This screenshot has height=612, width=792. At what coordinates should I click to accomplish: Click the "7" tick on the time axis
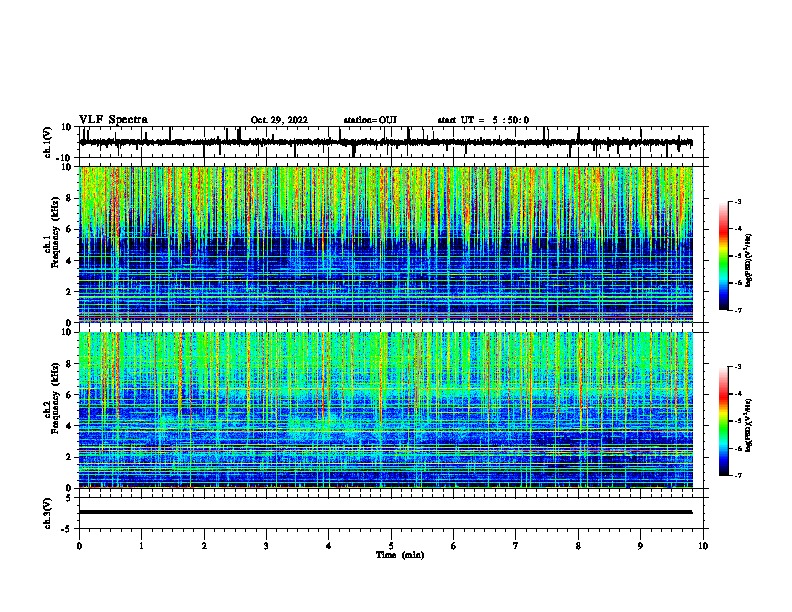516,546
